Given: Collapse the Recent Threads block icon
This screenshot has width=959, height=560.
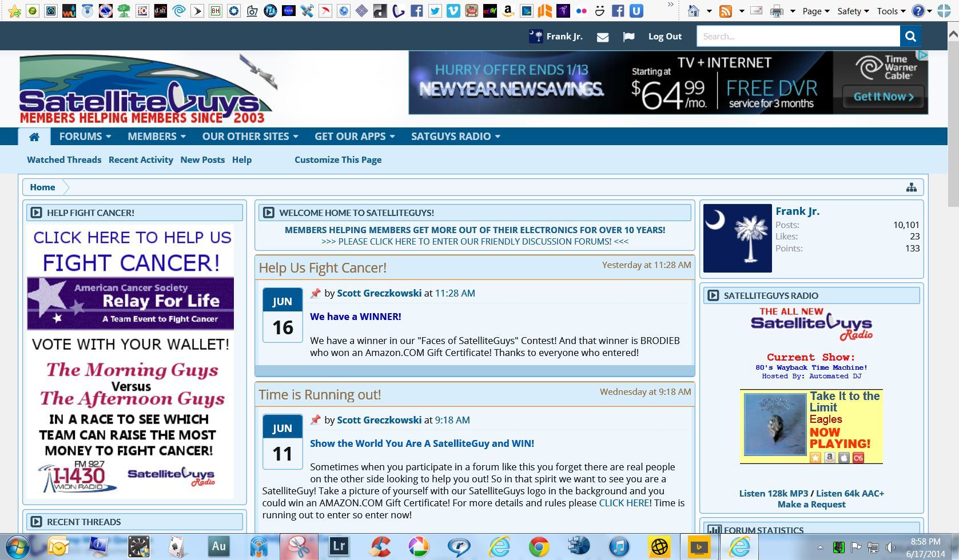Looking at the screenshot, I should (36, 522).
